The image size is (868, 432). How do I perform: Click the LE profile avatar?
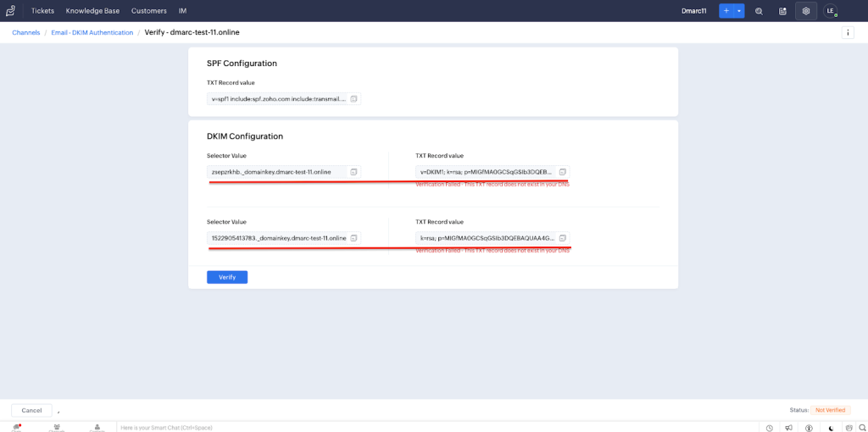click(830, 11)
